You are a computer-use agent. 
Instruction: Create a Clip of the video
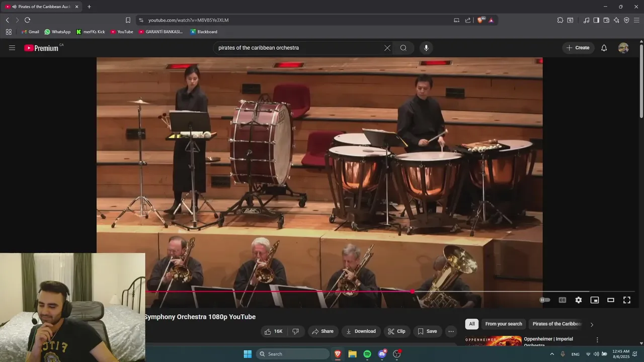pyautogui.click(x=396, y=331)
